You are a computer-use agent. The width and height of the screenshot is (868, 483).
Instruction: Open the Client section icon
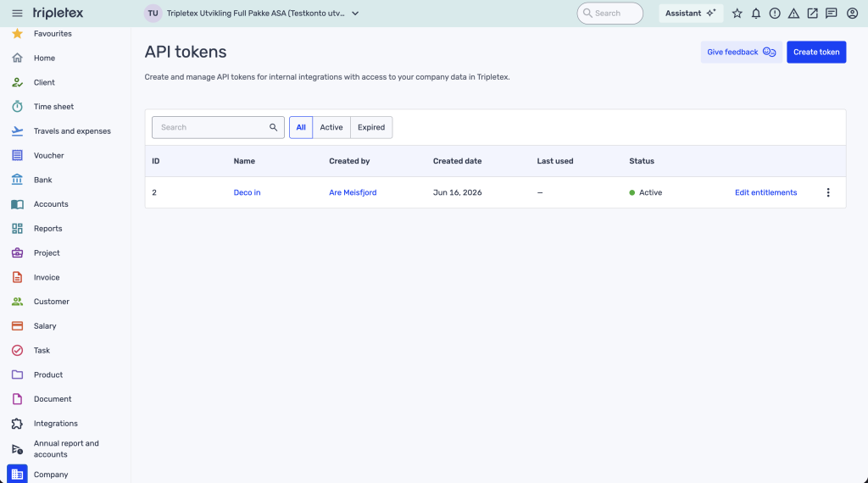17,82
